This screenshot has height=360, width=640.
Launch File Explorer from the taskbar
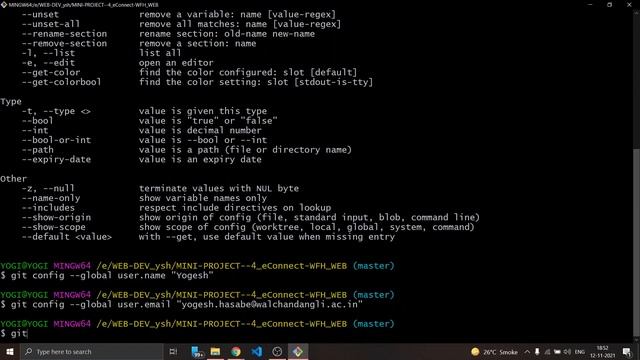pyautogui.click(x=216, y=351)
